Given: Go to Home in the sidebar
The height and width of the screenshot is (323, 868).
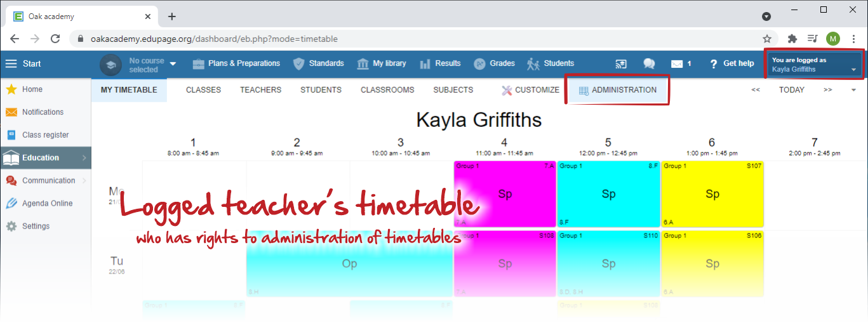Looking at the screenshot, I should coord(46,89).
